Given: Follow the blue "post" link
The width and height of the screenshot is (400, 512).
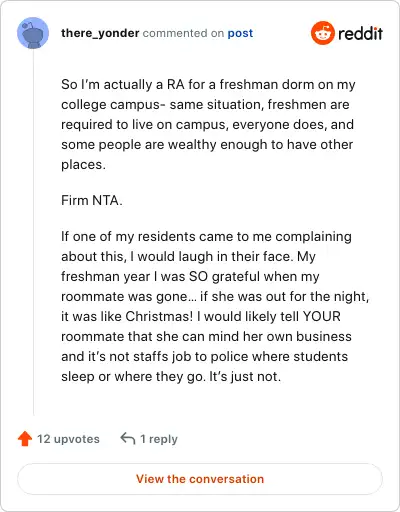Looking at the screenshot, I should tap(240, 33).
